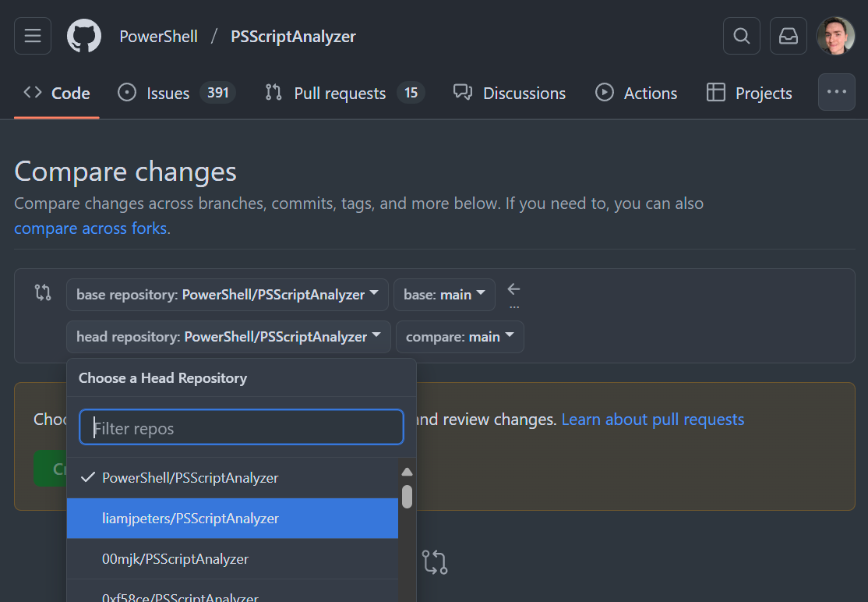868x602 pixels.
Task: Open the three-dot more tabs menu
Action: [836, 92]
